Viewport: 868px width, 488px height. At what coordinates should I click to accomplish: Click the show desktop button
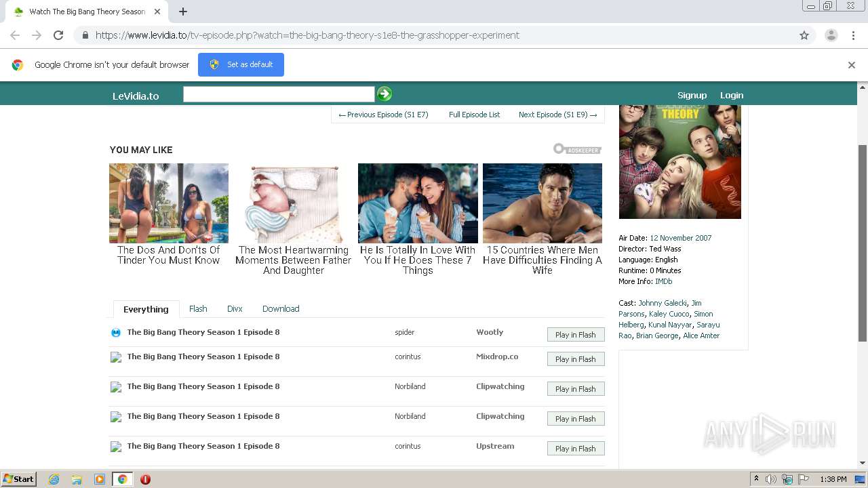click(860, 479)
